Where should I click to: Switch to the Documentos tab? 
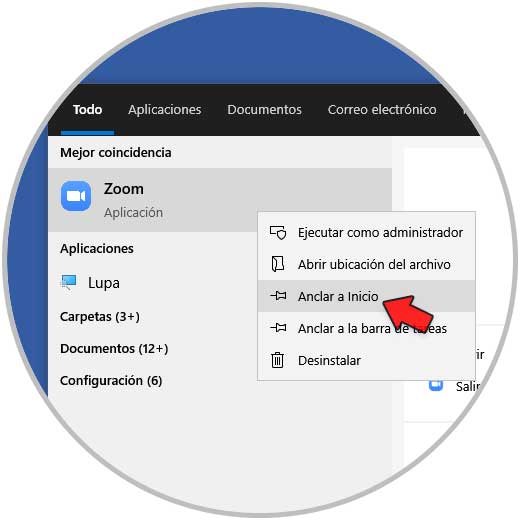(x=264, y=110)
